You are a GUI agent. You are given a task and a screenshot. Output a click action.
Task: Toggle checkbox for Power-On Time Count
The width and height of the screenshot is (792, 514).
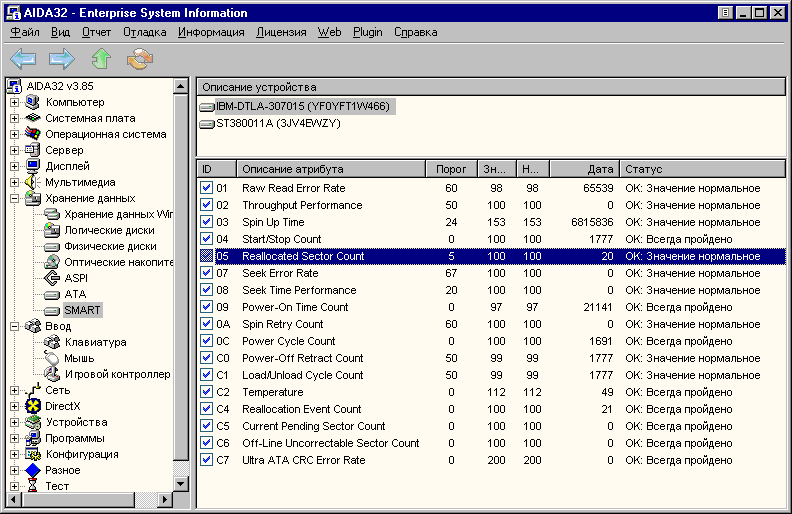click(x=206, y=307)
